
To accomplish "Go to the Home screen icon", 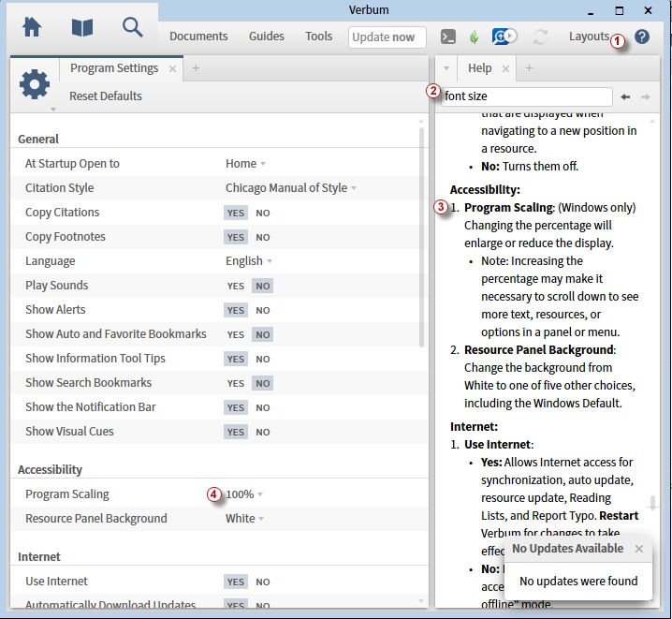I will (32, 28).
